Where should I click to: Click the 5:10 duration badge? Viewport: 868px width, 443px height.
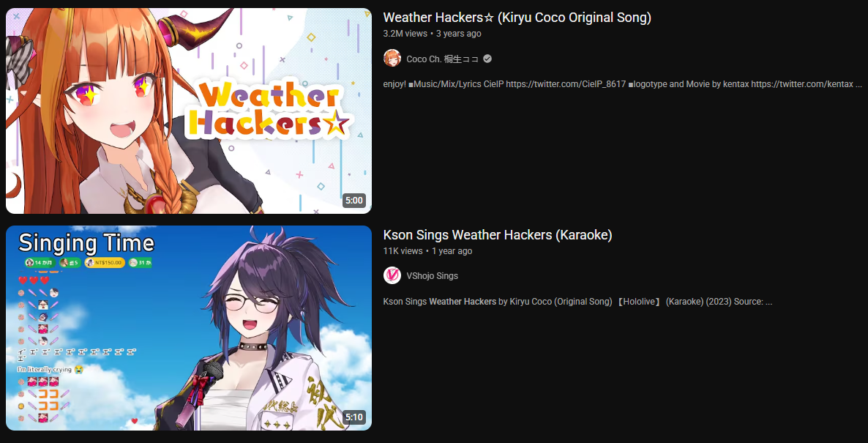pyautogui.click(x=354, y=417)
